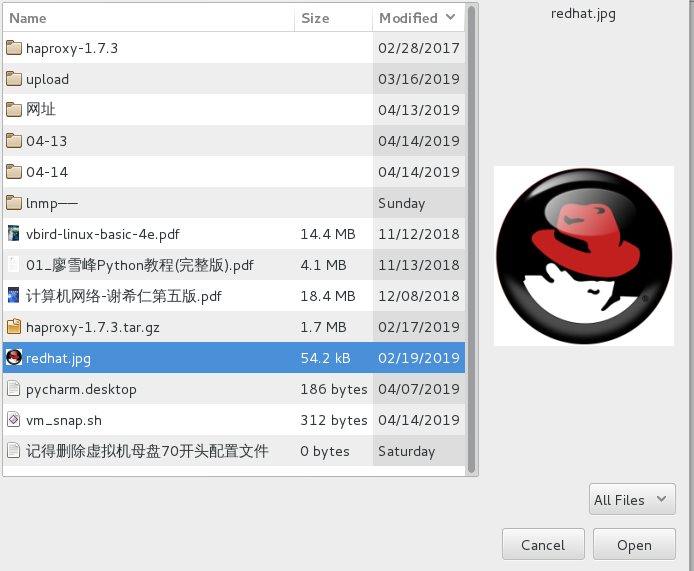Image resolution: width=694 pixels, height=571 pixels.
Task: Click the 12/08/2018 modified date
Action: (x=419, y=296)
